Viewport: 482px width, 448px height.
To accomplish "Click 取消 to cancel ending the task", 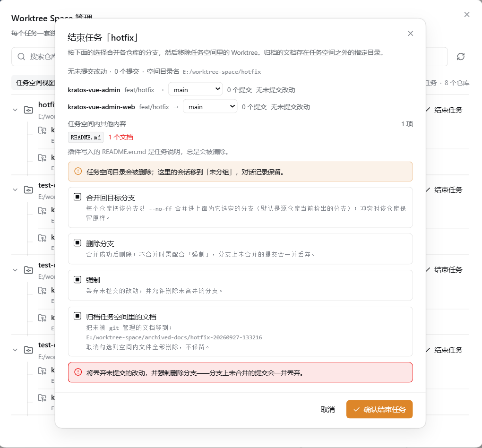I will tap(327, 410).
